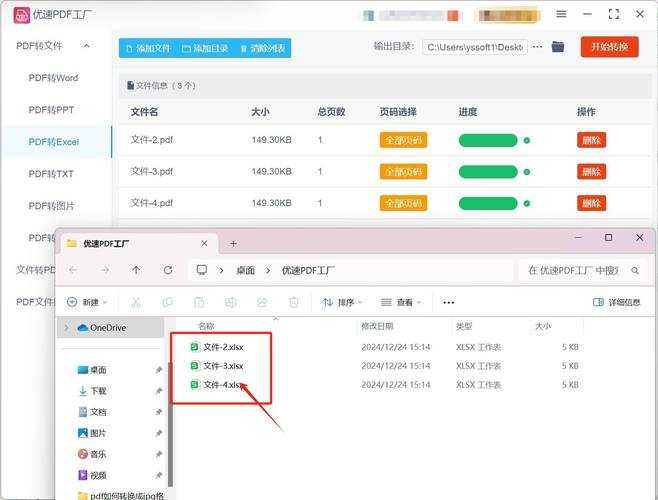Viewport: 658px width, 500px height.
Task: Click the refresh icon in File Explorer
Action: tap(168, 270)
